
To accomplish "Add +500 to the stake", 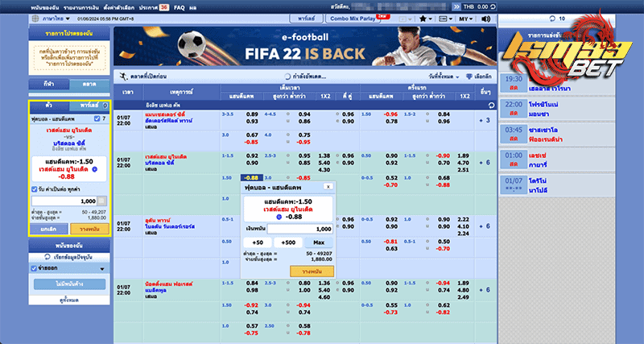I will pos(288,242).
